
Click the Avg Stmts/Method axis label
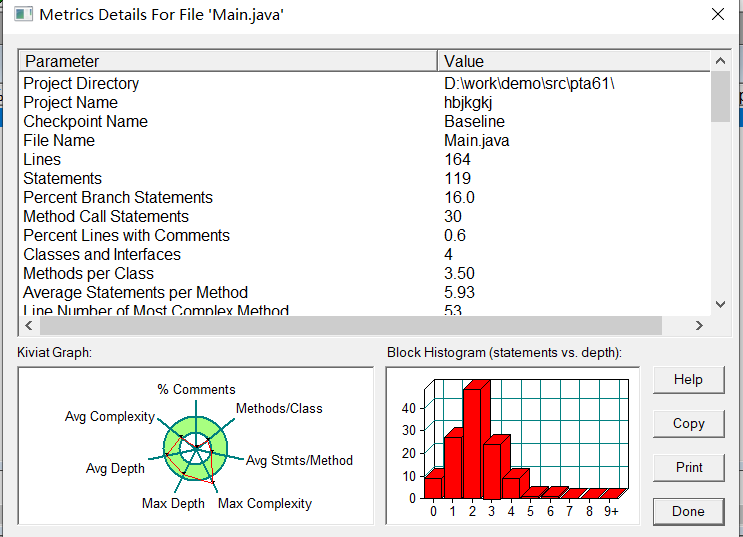pos(299,461)
